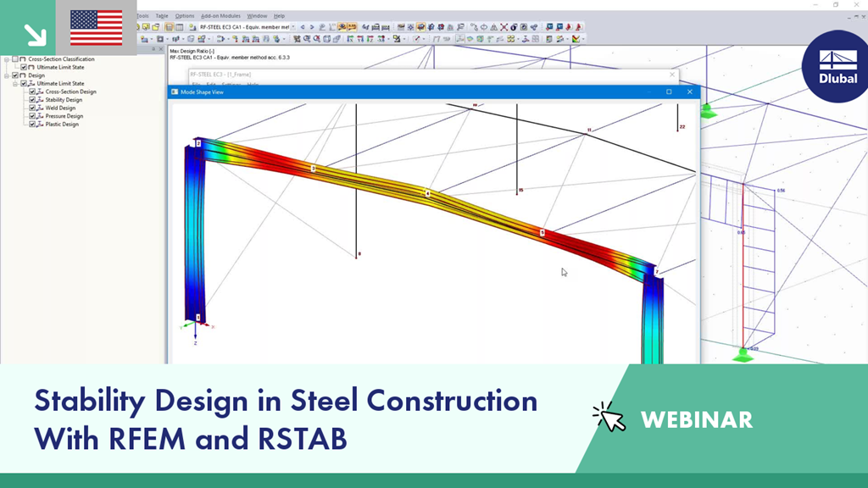Click node label '4' on the rafter
The height and width of the screenshot is (488, 868).
(427, 193)
